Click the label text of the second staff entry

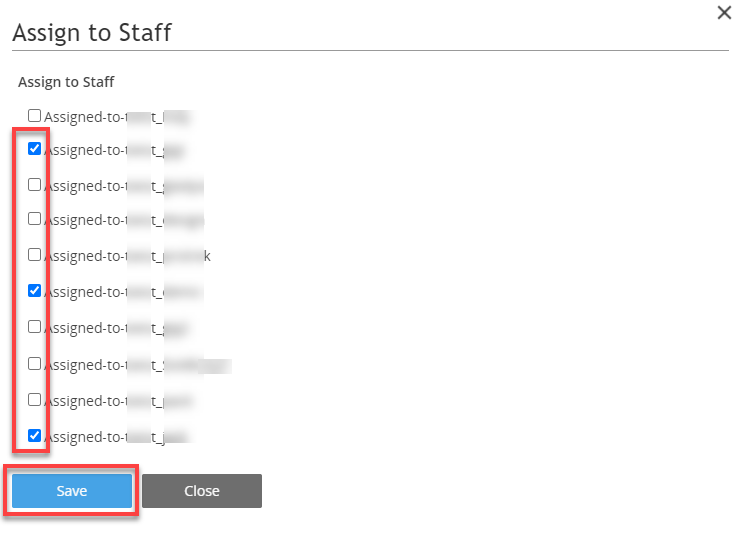pyautogui.click(x=113, y=150)
